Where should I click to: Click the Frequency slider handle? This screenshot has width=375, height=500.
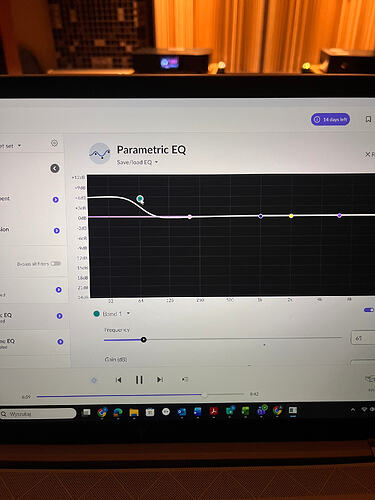(144, 340)
